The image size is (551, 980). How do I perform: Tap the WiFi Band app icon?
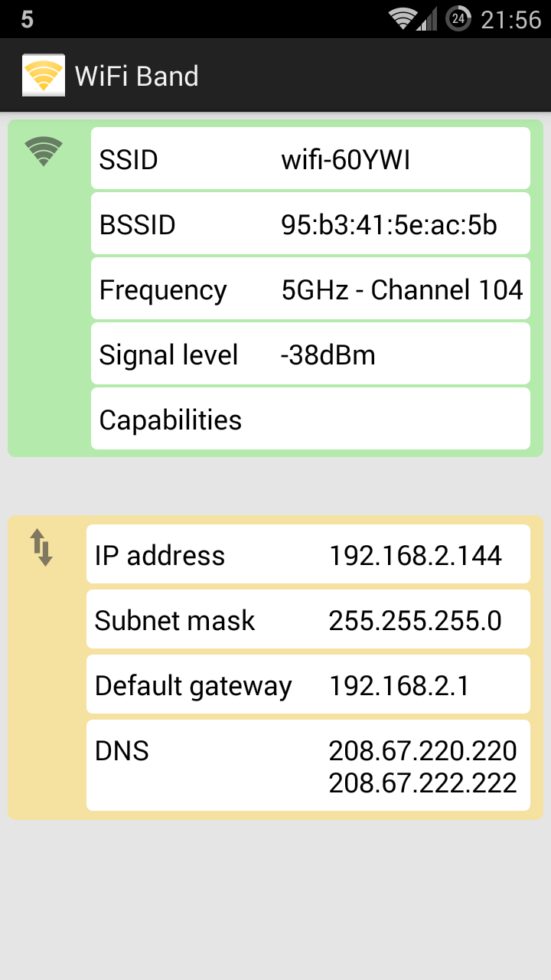point(44,75)
